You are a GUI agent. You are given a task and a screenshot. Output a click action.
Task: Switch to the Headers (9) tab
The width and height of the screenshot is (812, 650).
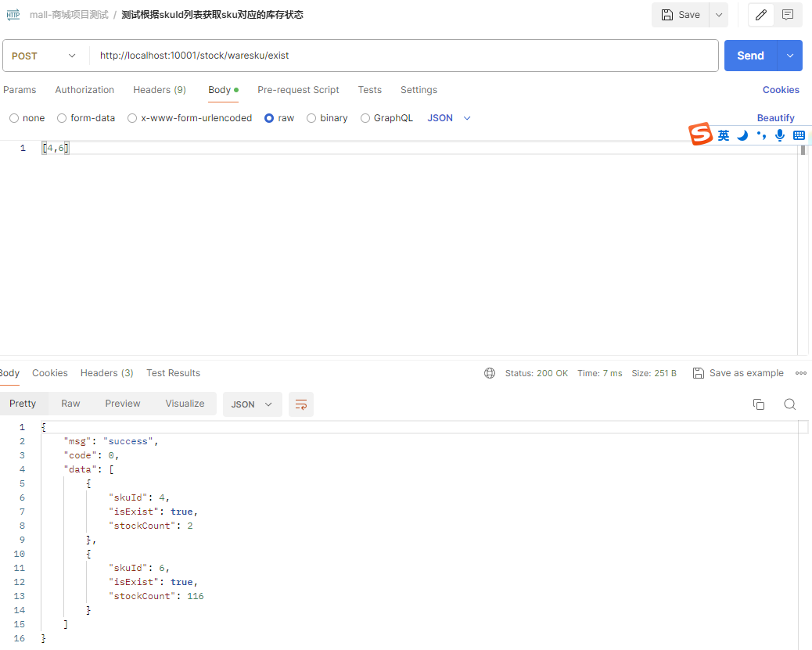coord(160,90)
